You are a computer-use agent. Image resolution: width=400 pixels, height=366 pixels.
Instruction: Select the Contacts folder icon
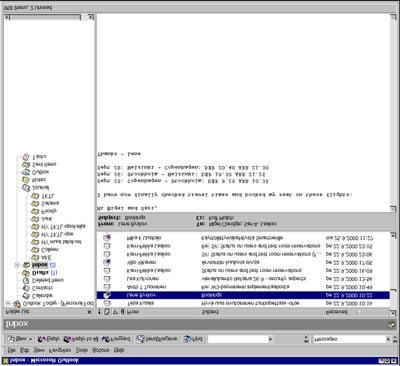26,288
